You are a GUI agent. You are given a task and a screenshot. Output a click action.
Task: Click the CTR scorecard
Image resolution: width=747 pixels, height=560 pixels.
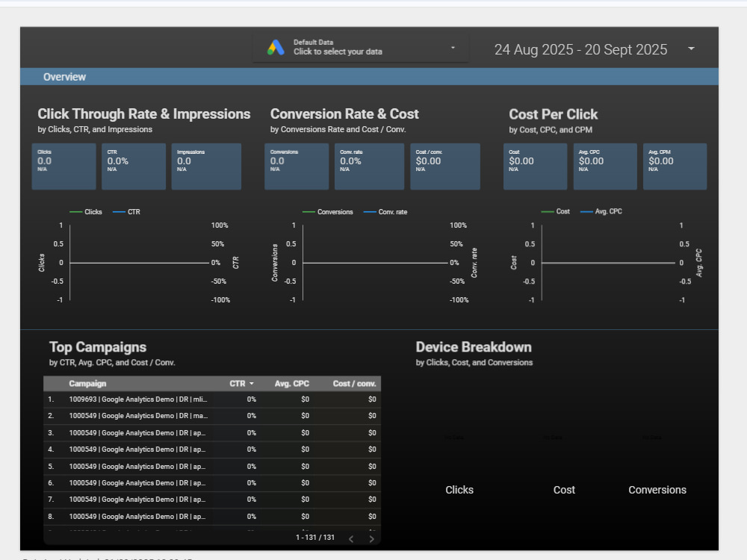pos(134,167)
